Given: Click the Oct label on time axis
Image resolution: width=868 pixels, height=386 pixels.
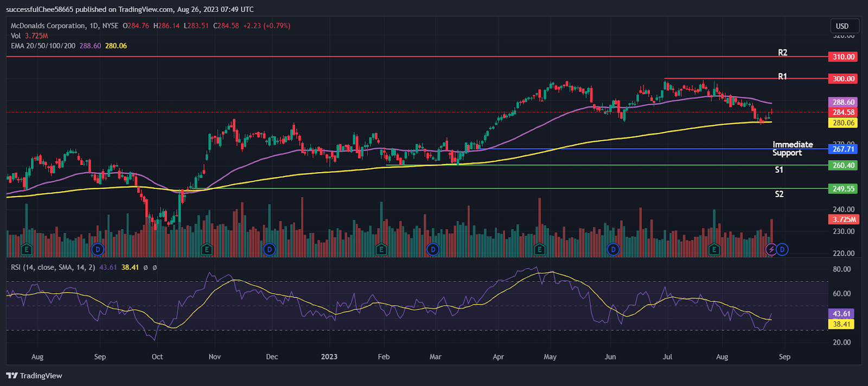Looking at the screenshot, I should coord(157,357).
